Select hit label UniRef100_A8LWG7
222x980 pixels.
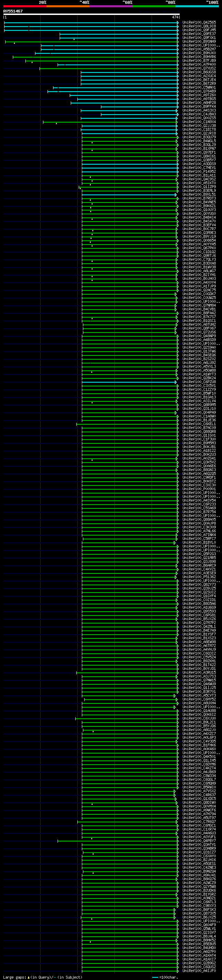pos(199,271)
